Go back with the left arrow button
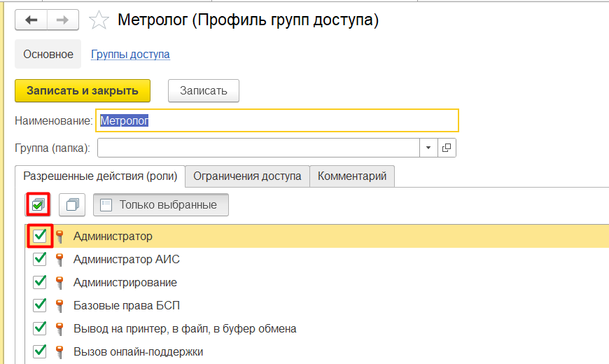This screenshot has width=609, height=364. point(31,20)
